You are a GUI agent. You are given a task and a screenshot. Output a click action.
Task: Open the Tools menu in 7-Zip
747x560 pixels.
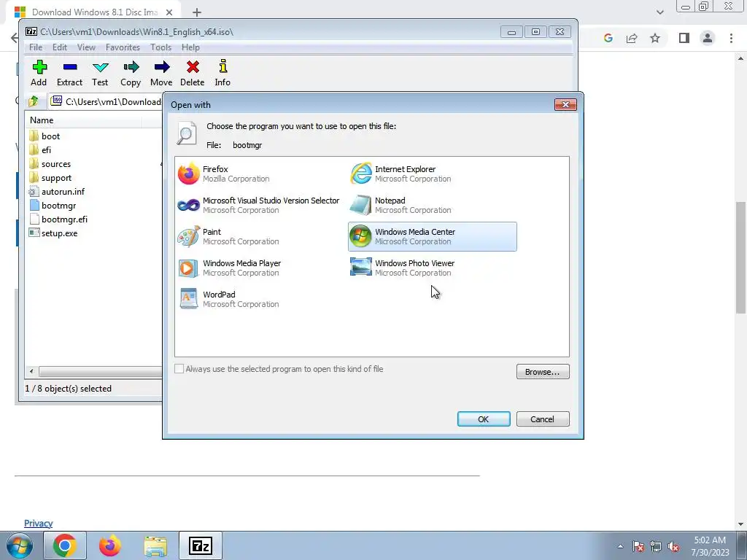pos(160,47)
